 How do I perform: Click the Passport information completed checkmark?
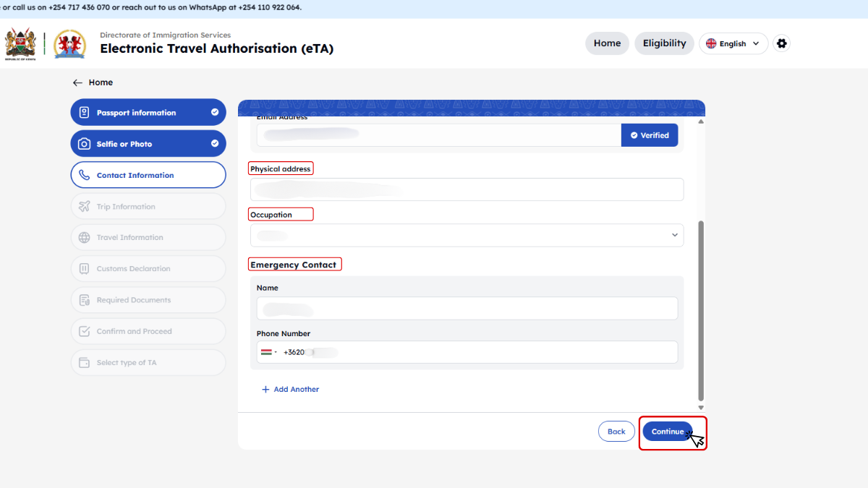tap(215, 113)
